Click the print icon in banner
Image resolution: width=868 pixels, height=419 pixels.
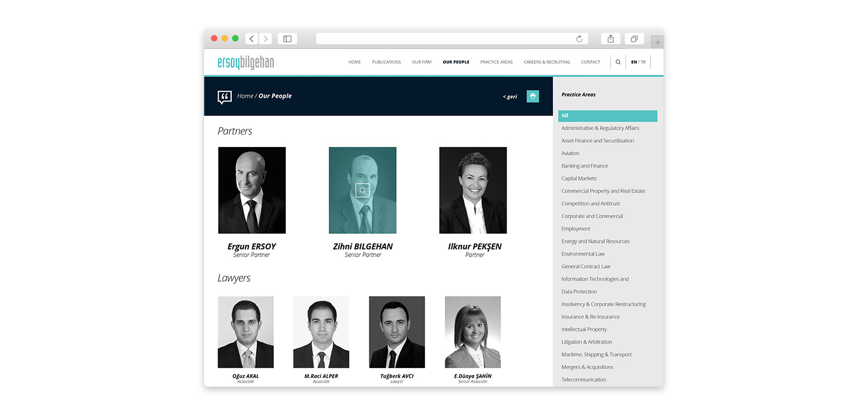(533, 96)
